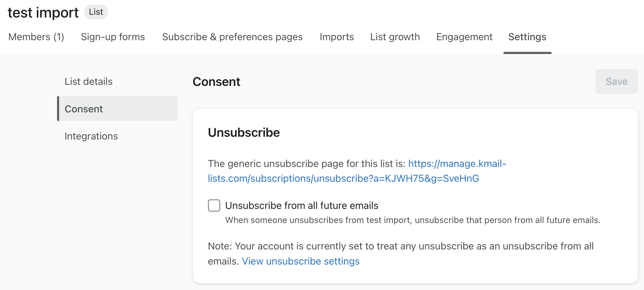Screen dimensions: 644x290
Task: Select the Consent settings section
Action: point(84,109)
